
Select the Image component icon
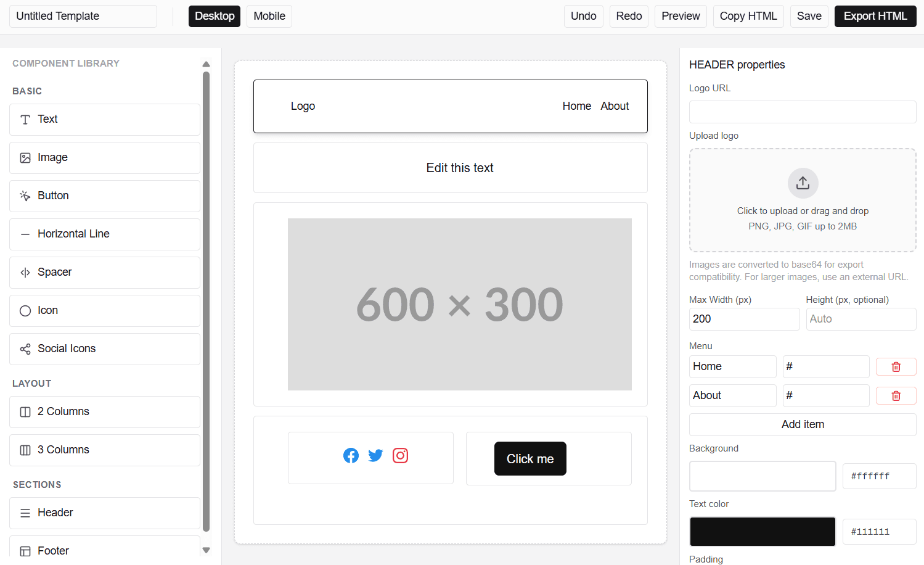coord(25,158)
